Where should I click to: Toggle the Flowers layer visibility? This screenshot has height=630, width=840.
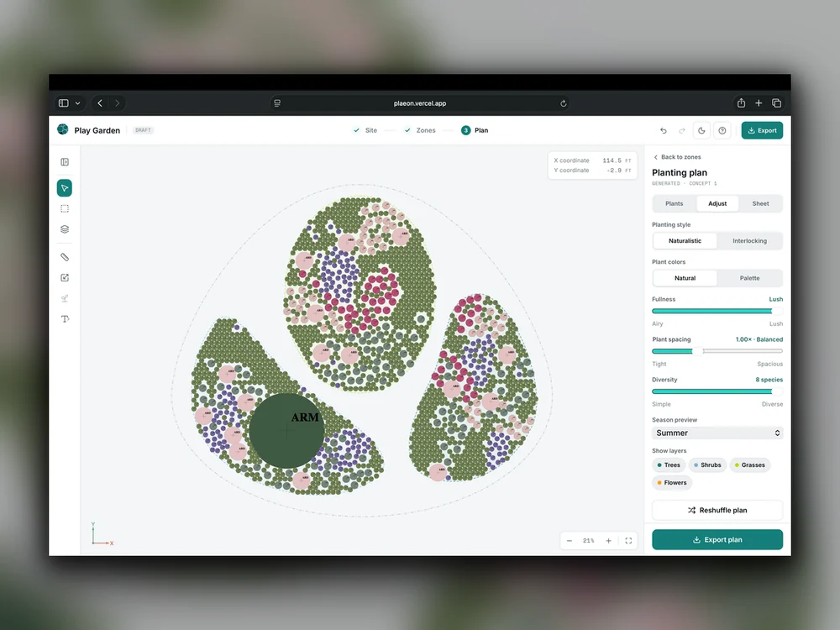click(672, 483)
